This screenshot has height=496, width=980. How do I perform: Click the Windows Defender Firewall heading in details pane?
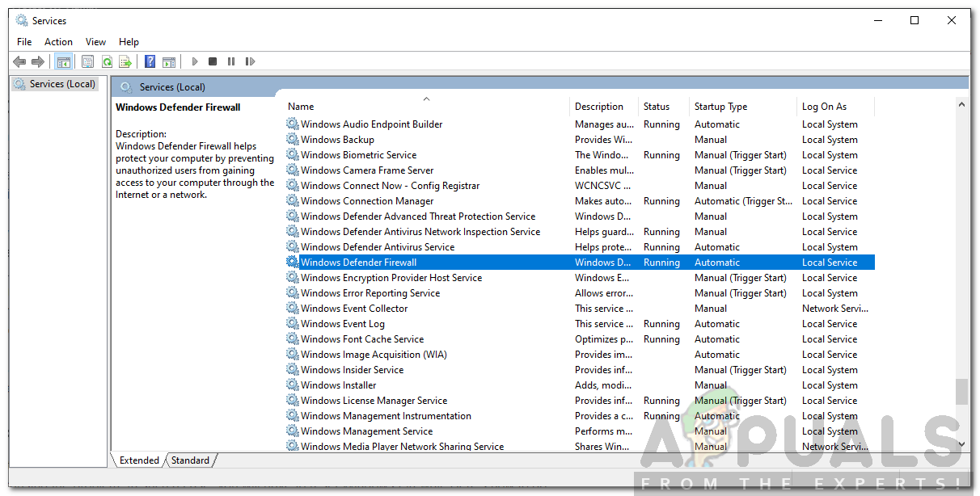click(x=178, y=107)
